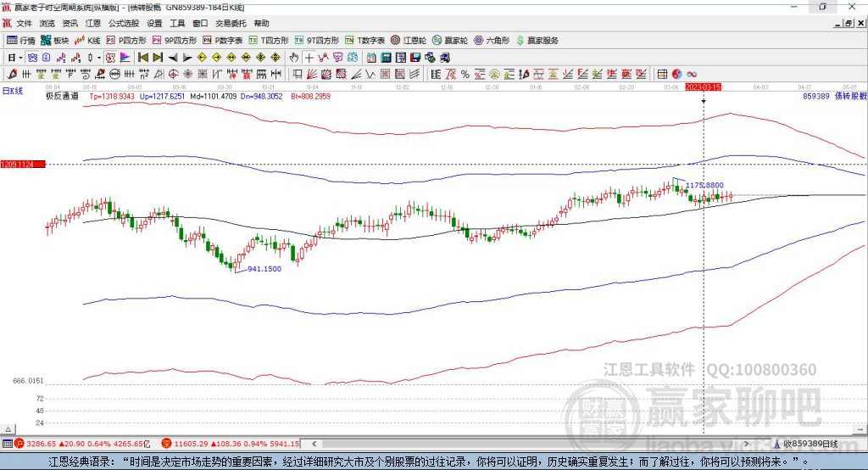Click the floppy disk save icon
The image size is (868, 470).
coord(415,58)
